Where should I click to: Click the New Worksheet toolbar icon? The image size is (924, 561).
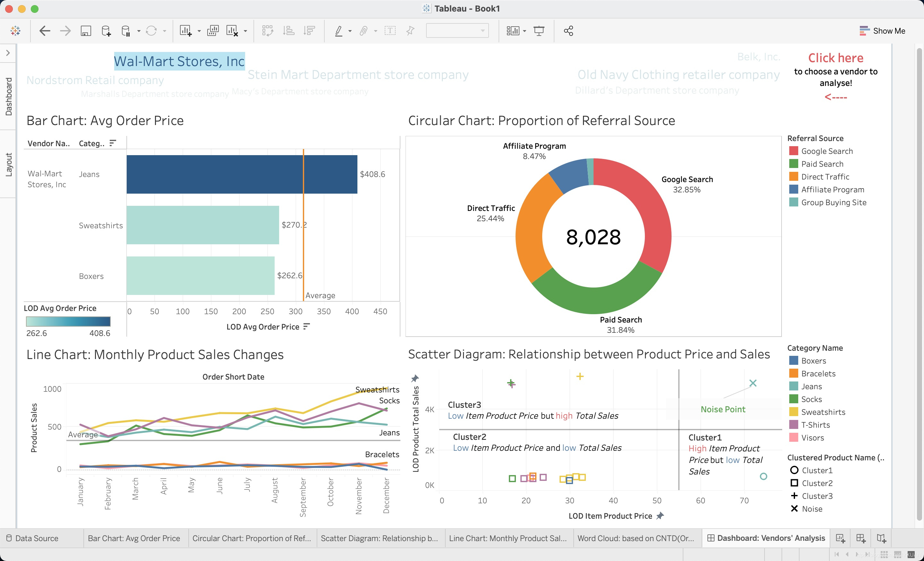(x=186, y=31)
